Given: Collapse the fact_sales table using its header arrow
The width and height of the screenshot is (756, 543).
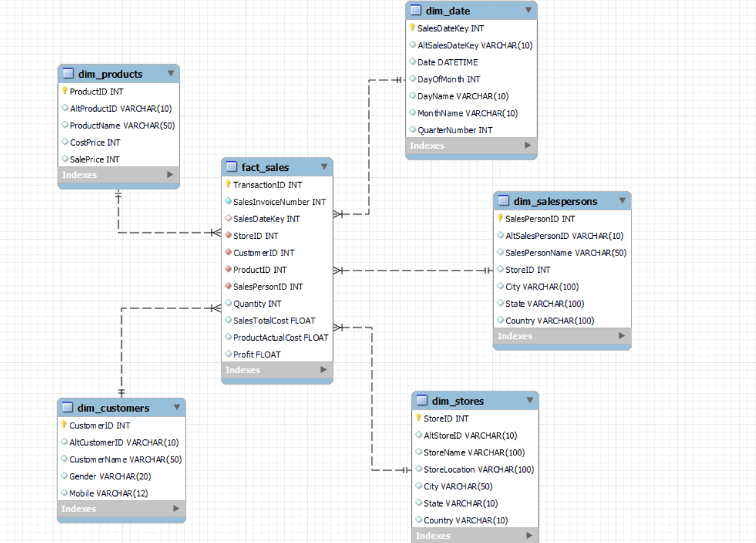Looking at the screenshot, I should click(x=324, y=167).
